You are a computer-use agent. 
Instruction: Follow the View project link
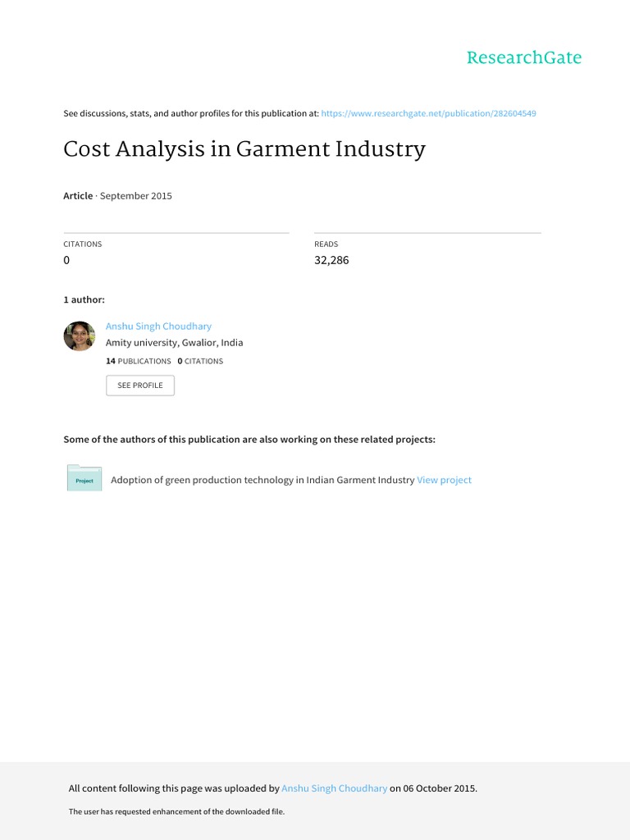pos(444,480)
